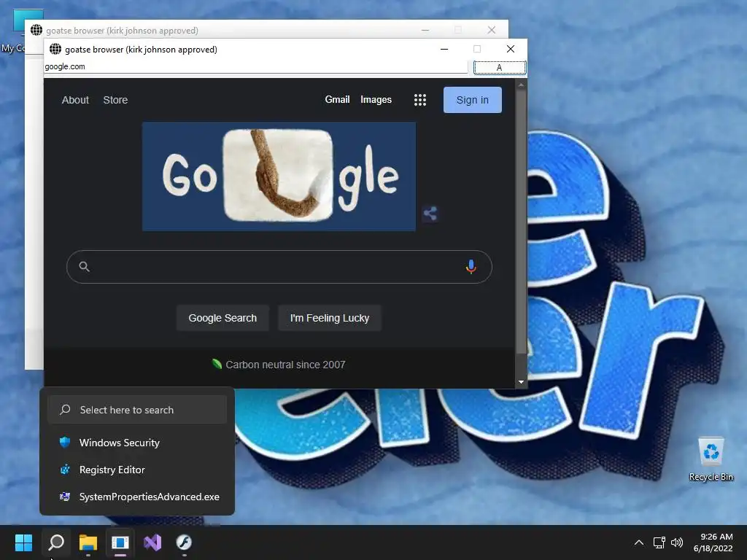The height and width of the screenshot is (560, 747).
Task: Launch Visual Studio from the taskbar
Action: 152,542
